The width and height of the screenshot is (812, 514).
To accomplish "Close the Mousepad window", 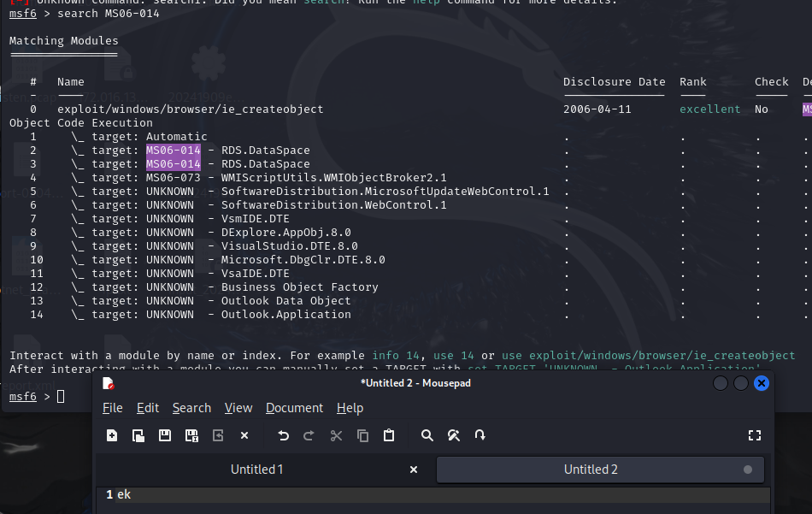I will tap(762, 383).
